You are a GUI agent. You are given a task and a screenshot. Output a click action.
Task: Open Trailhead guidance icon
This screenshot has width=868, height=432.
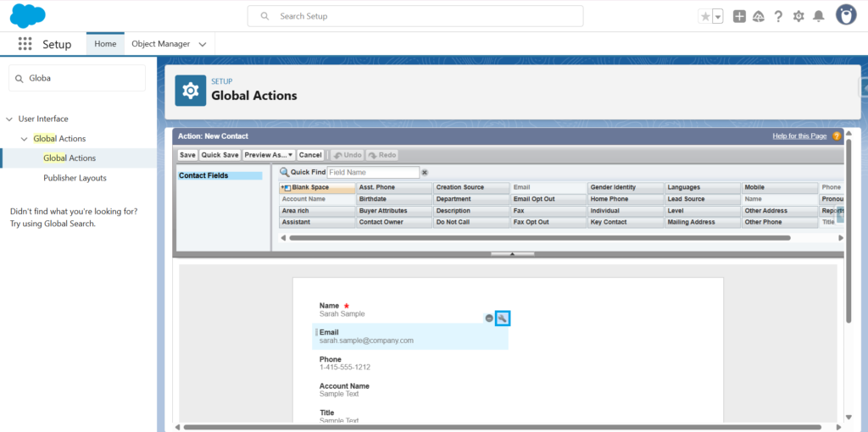[759, 16]
